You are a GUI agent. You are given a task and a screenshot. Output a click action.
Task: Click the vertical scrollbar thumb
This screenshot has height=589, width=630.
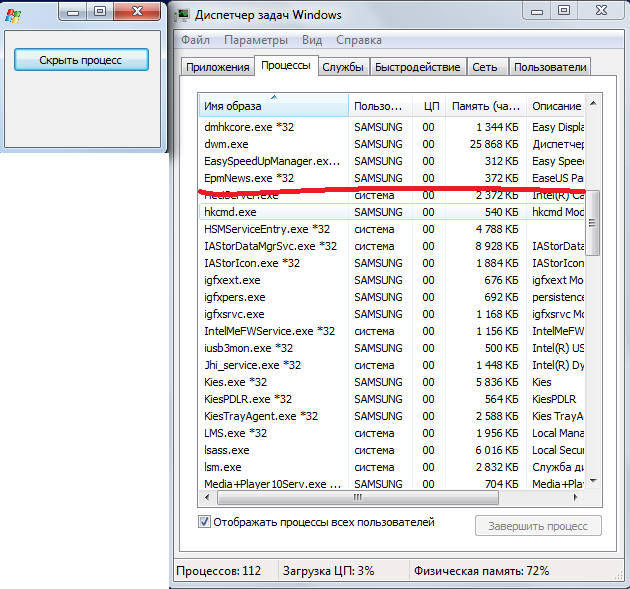pyautogui.click(x=593, y=223)
